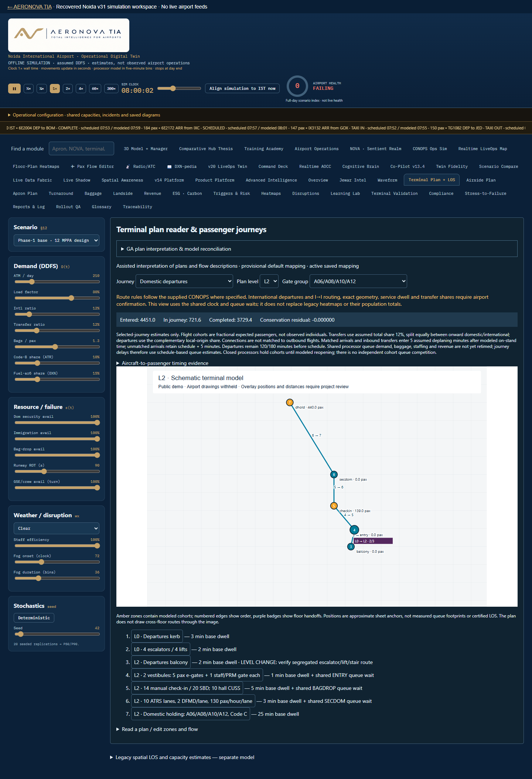Open the Weather dropdown set to Clear
The width and height of the screenshot is (532, 779).
(x=57, y=528)
